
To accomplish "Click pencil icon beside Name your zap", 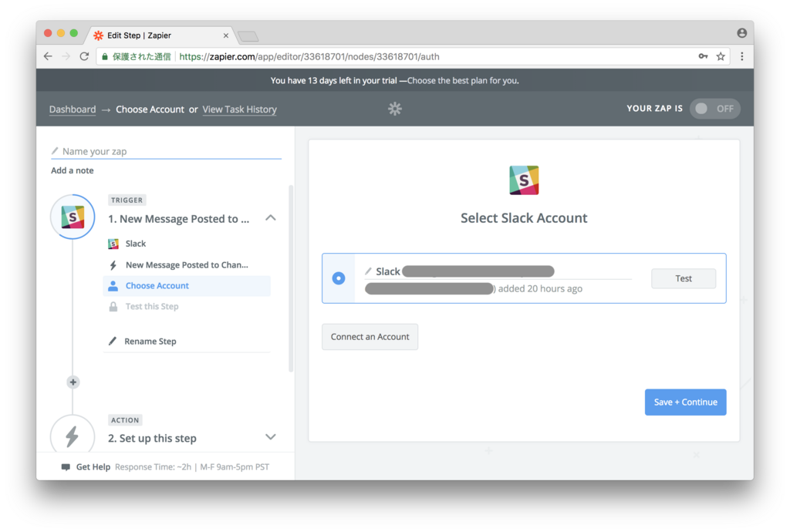I will (x=55, y=150).
